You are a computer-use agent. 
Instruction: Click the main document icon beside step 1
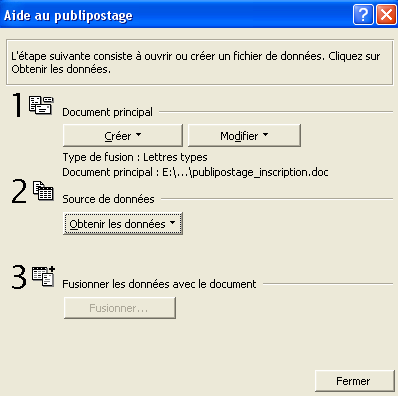[x=41, y=105]
